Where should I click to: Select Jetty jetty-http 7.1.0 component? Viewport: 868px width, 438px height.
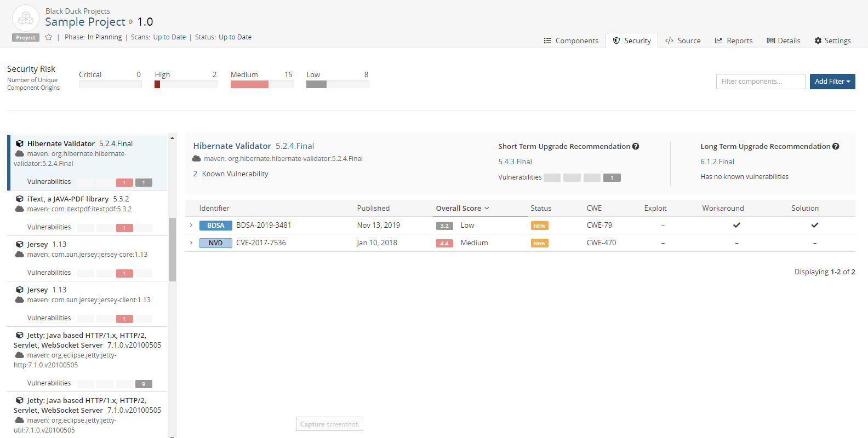tap(88, 359)
